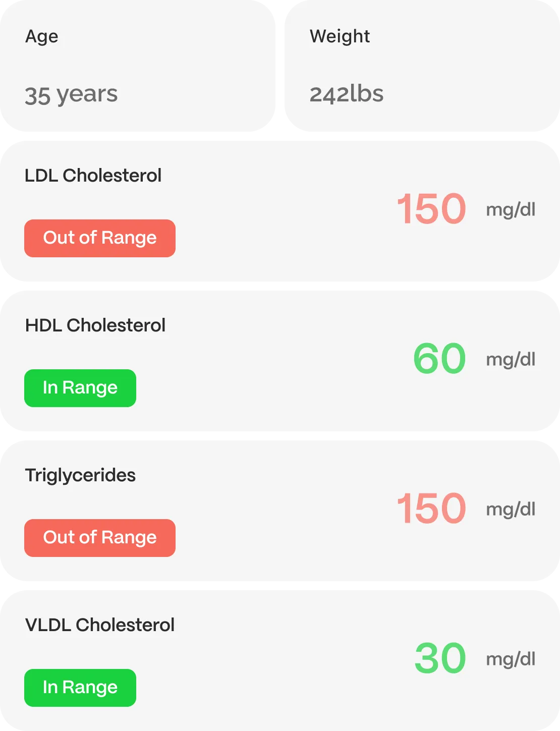Viewport: 560px width, 731px height.
Task: Click VLDL Cholesterol's In Range badge
Action: (80, 688)
